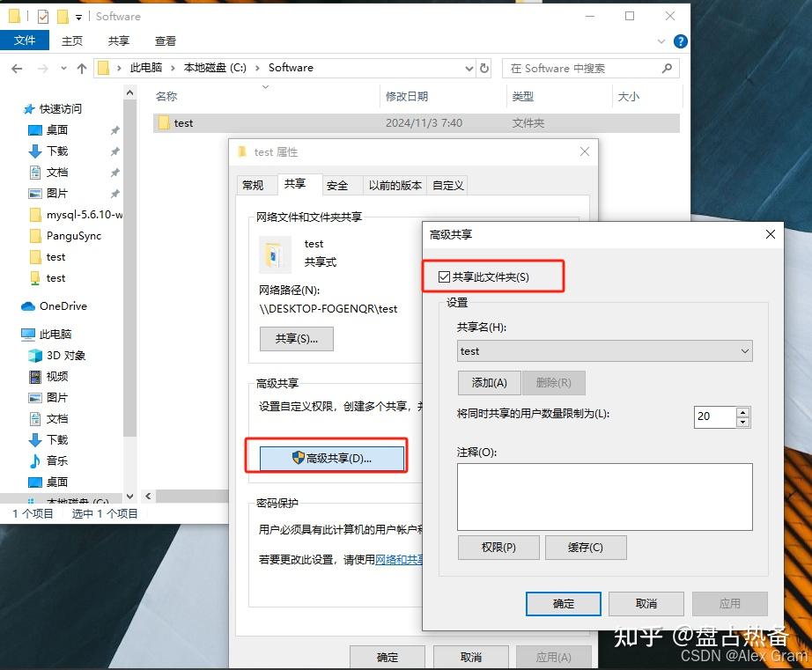Open the 查看 ribbon tab
Viewport: 812px width, 670px height.
click(x=166, y=41)
